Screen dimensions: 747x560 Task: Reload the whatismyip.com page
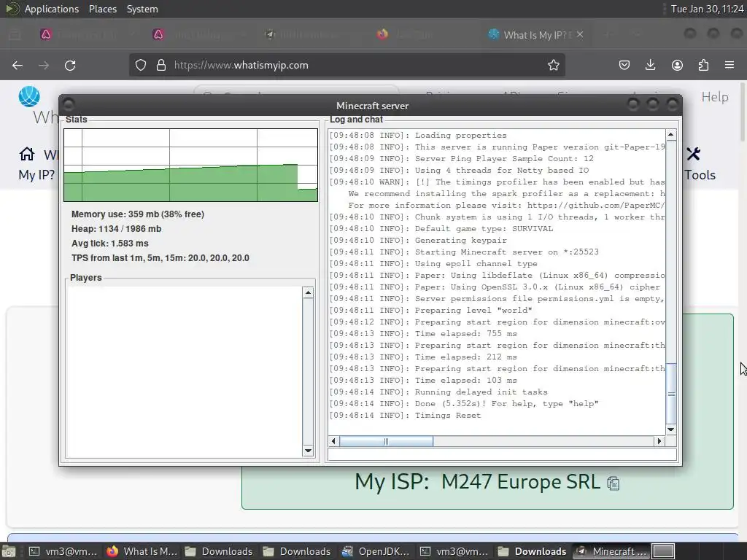coord(70,65)
